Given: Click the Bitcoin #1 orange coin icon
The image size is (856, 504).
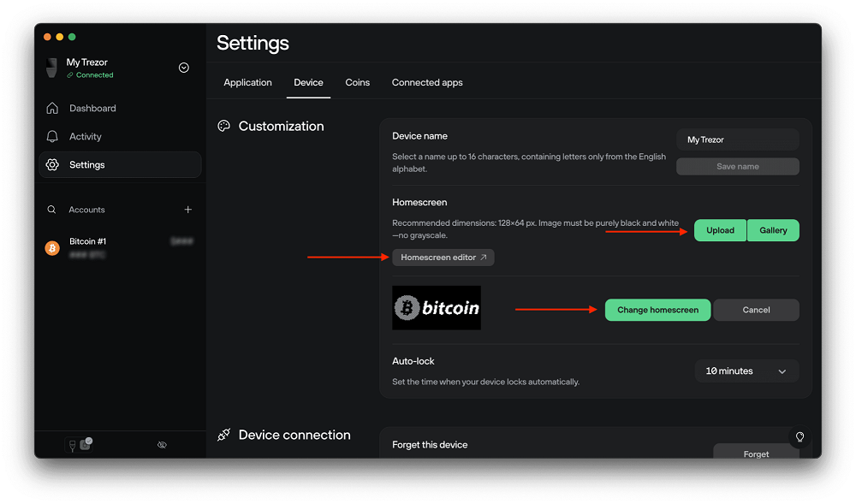Looking at the screenshot, I should click(52, 248).
